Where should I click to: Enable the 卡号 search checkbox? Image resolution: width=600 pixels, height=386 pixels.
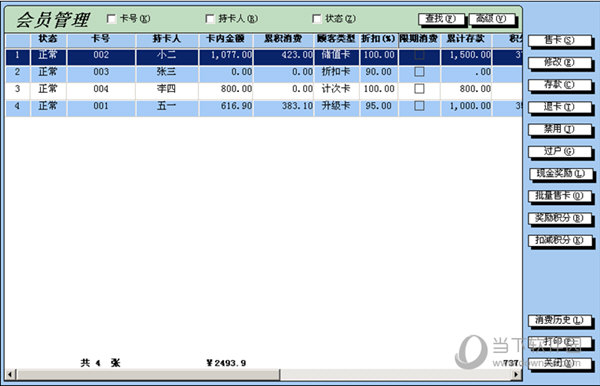[111, 19]
